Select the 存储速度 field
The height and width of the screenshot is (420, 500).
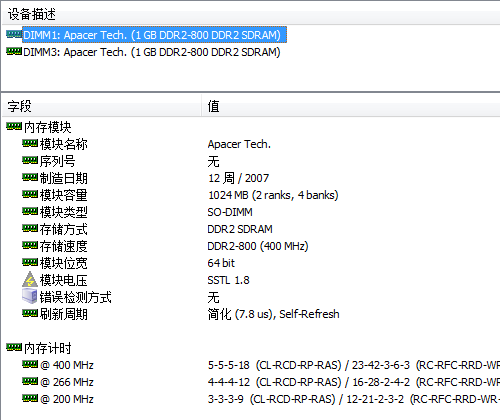coord(64,246)
